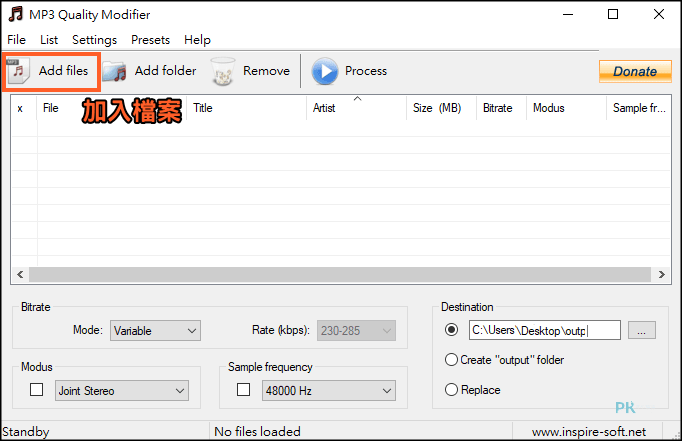Open the 48000 Hz sample frequency dropdown

click(329, 391)
